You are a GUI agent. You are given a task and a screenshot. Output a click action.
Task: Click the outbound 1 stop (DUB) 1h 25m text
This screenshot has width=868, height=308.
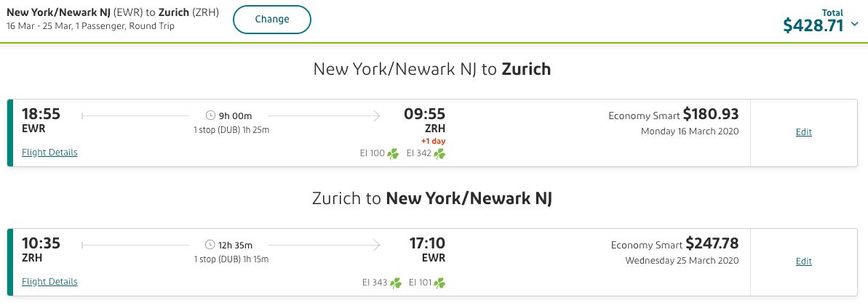(231, 130)
